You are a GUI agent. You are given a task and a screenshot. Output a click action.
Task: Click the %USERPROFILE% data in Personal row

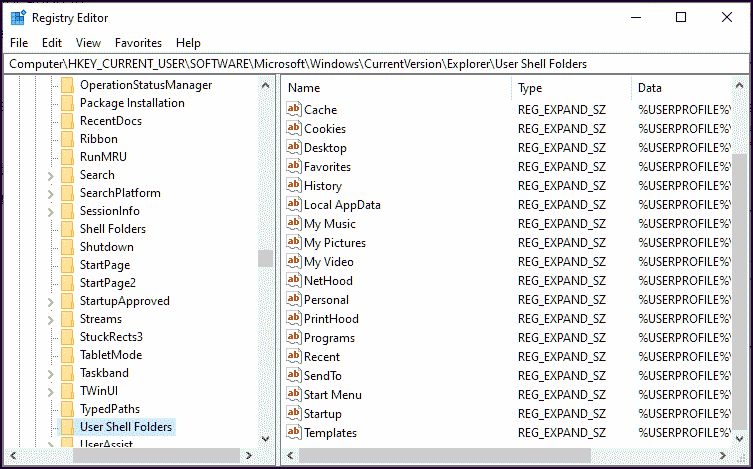point(684,300)
